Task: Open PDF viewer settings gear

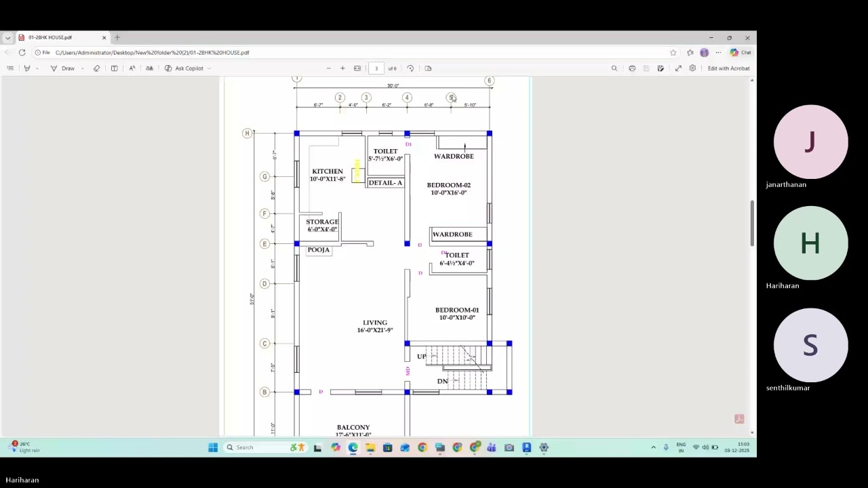Action: click(x=692, y=68)
